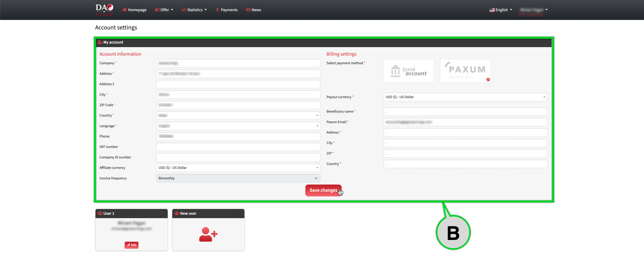The image size is (644, 258).
Task: Click Edit button on User 1 card
Action: pos(131,245)
